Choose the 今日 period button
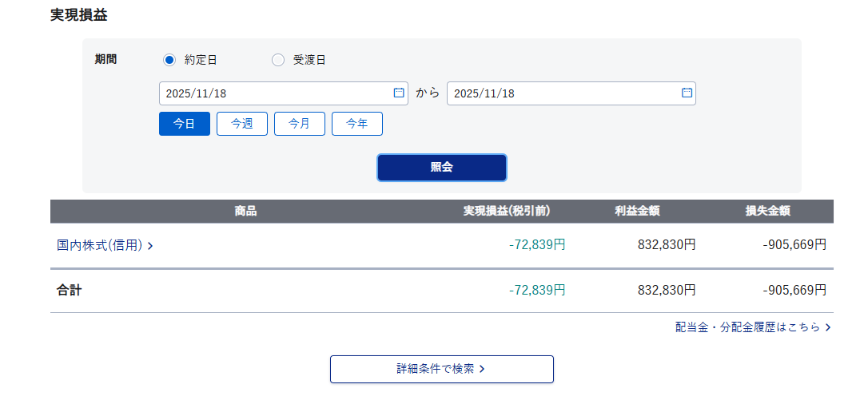Screen dimensions: 868x404 pyautogui.click(x=185, y=124)
